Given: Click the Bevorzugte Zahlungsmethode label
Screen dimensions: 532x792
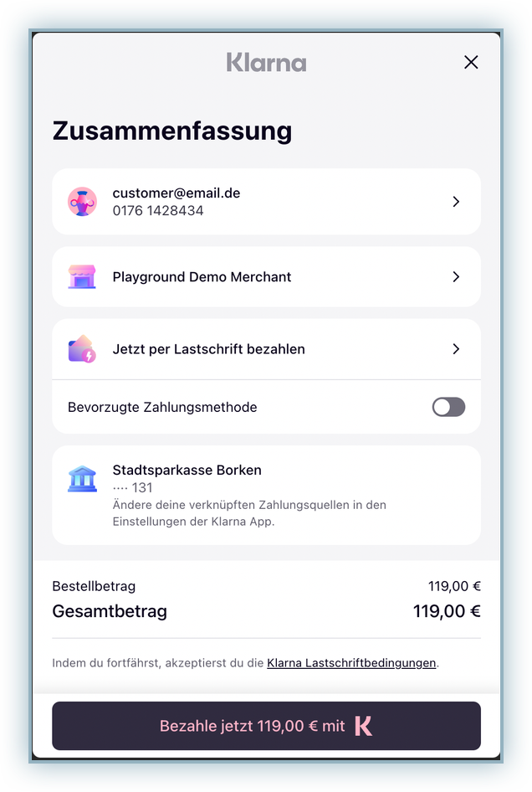Looking at the screenshot, I should [x=162, y=408].
